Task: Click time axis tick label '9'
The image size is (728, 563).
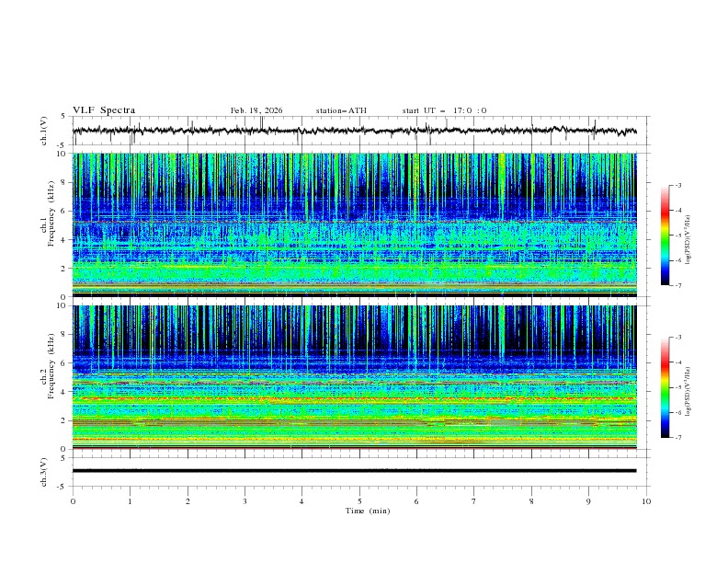Action: pyautogui.click(x=588, y=501)
